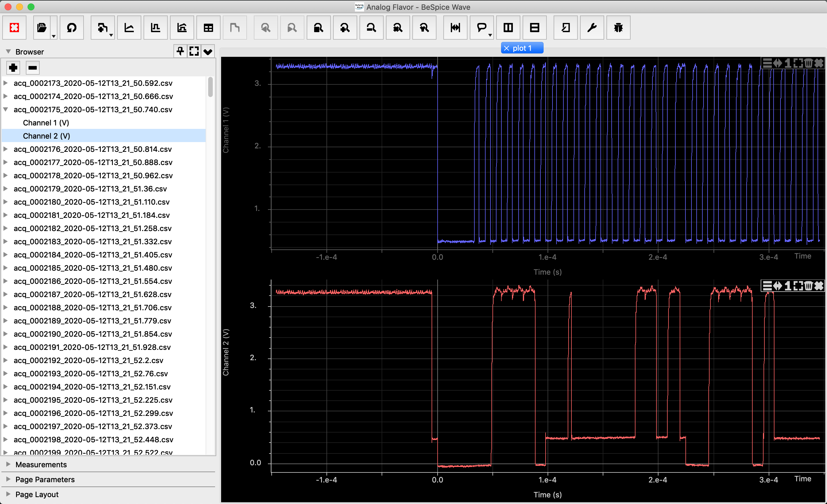Click the open file folder icon
The height and width of the screenshot is (504, 827).
[42, 28]
